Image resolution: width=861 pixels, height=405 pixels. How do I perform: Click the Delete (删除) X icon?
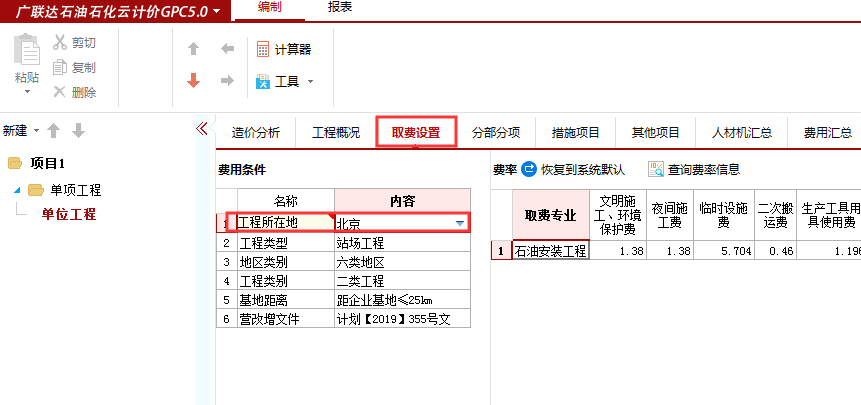pyautogui.click(x=60, y=92)
